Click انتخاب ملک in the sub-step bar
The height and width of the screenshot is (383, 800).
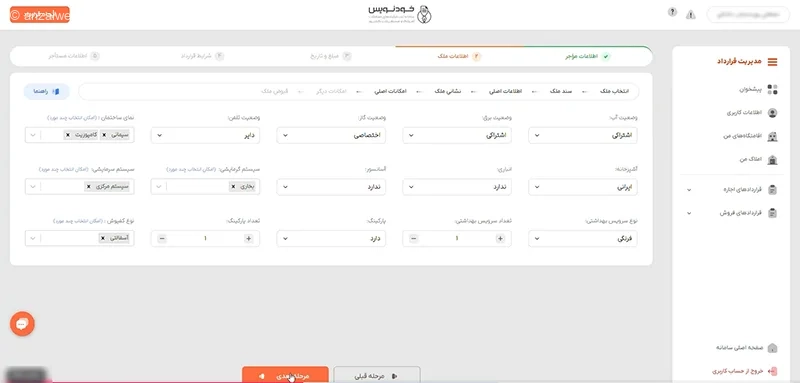pos(614,91)
